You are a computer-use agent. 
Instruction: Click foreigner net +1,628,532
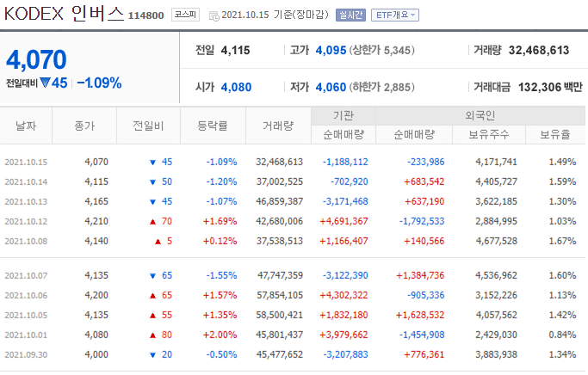(x=420, y=315)
